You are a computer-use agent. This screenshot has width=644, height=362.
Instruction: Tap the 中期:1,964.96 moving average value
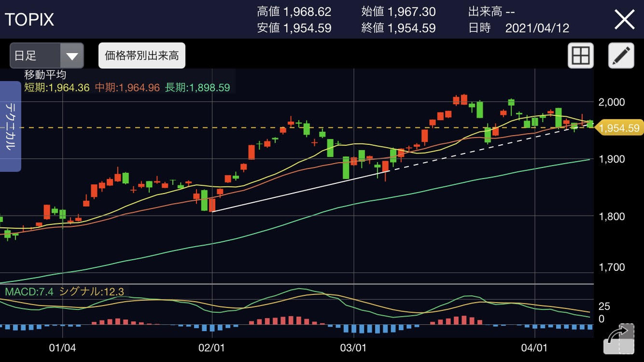(127, 87)
